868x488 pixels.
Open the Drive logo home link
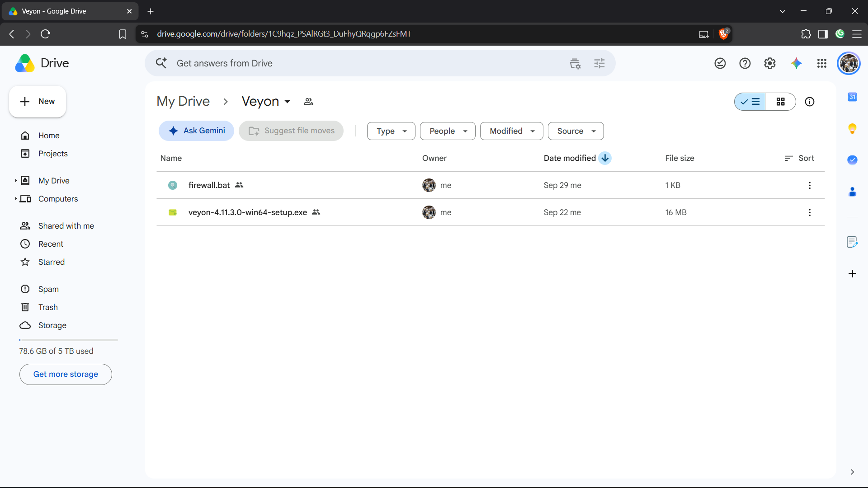click(x=42, y=63)
